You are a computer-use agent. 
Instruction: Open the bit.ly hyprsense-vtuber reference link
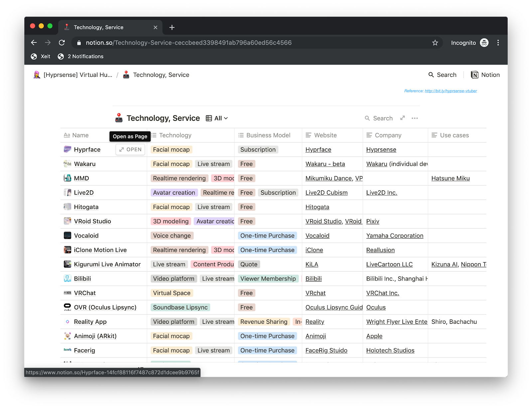pyautogui.click(x=451, y=91)
